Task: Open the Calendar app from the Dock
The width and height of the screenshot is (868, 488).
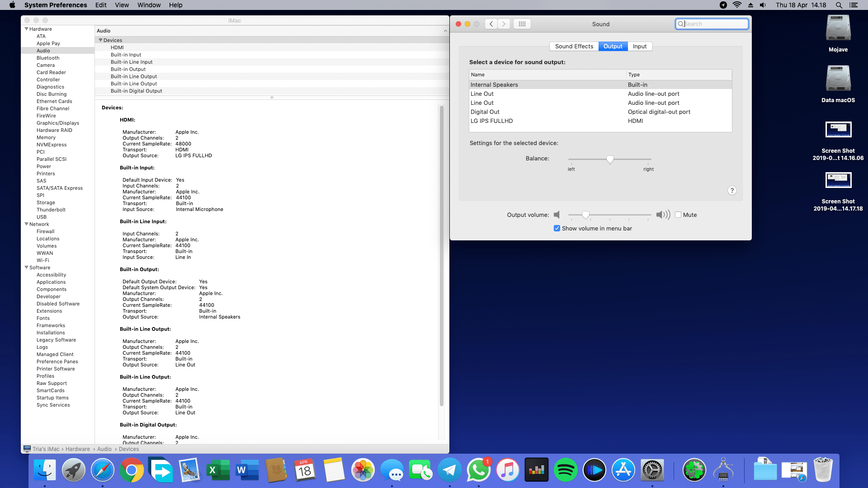Action: pos(305,470)
